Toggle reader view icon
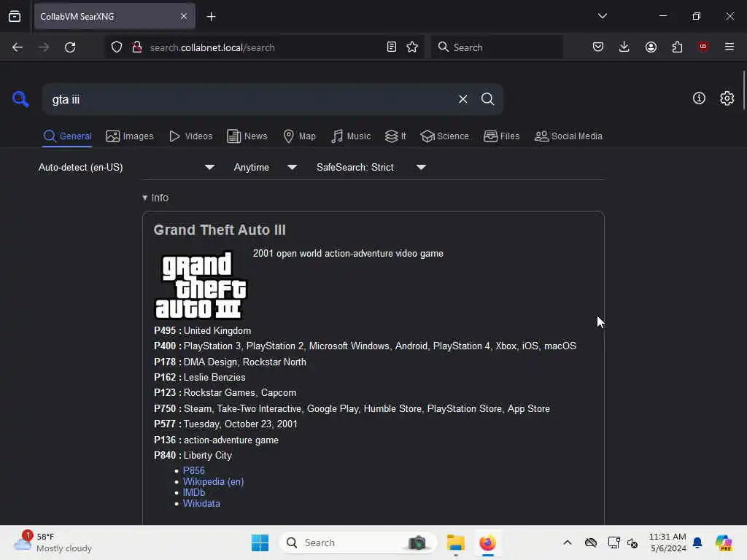This screenshot has height=560, width=747. pos(392,47)
